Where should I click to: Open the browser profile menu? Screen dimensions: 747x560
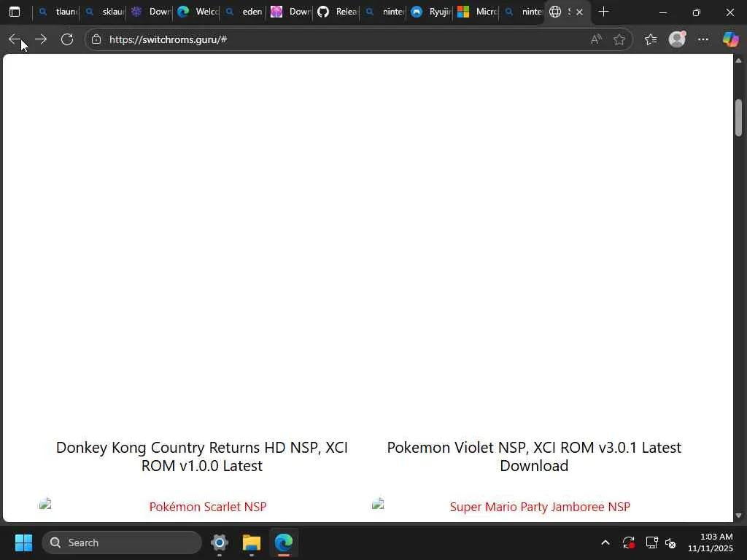[x=677, y=39]
